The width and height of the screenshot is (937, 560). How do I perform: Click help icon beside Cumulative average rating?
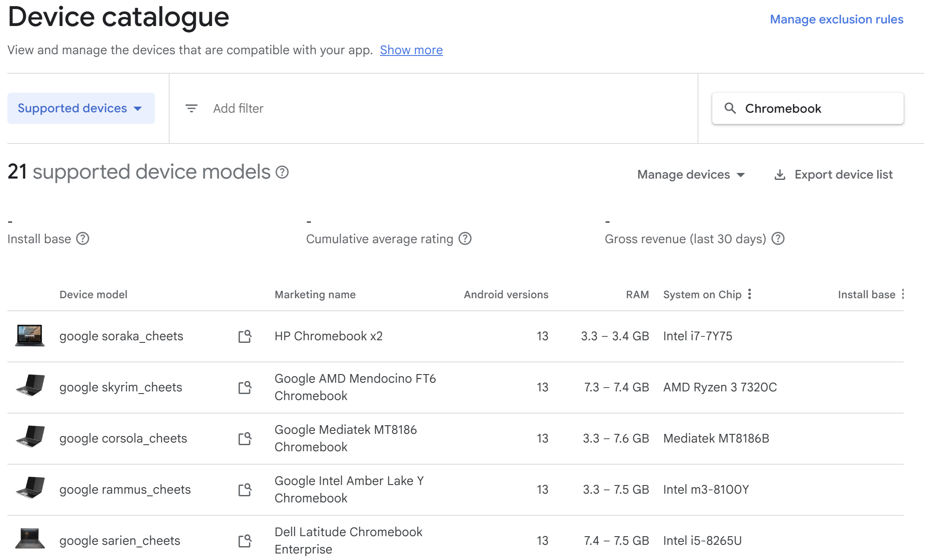[465, 238]
